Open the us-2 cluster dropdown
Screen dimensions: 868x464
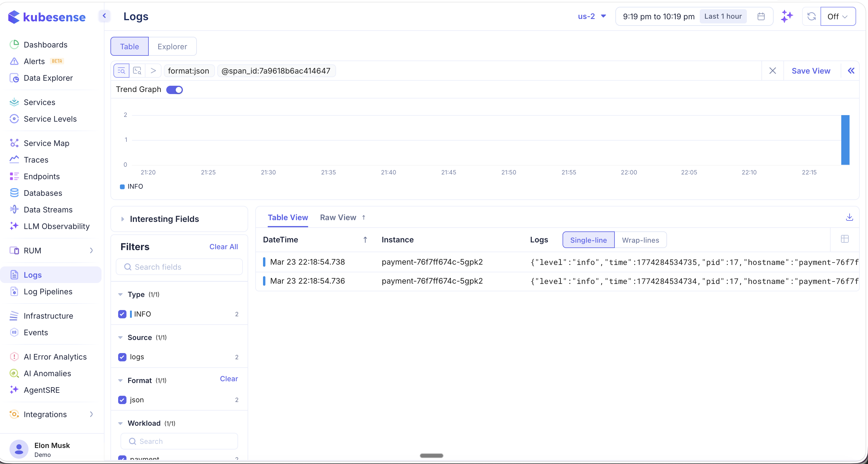pos(592,16)
